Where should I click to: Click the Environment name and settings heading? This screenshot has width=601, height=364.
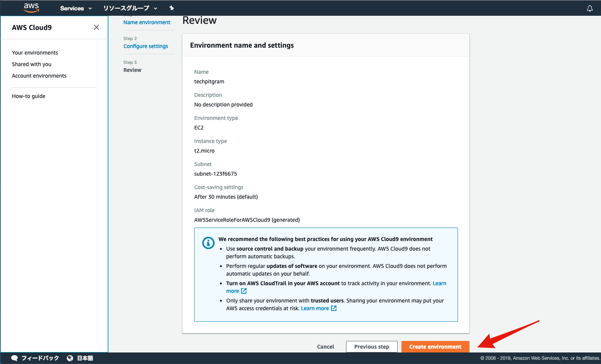242,45
